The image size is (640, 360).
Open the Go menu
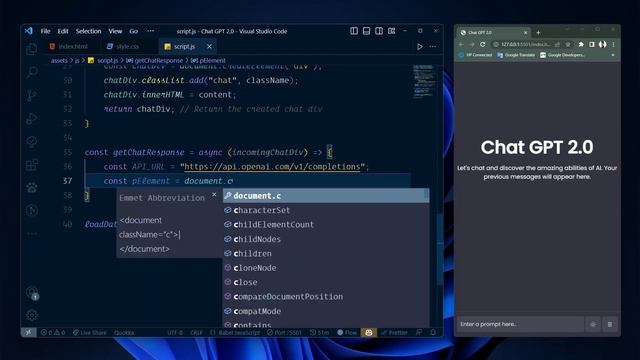(133, 31)
